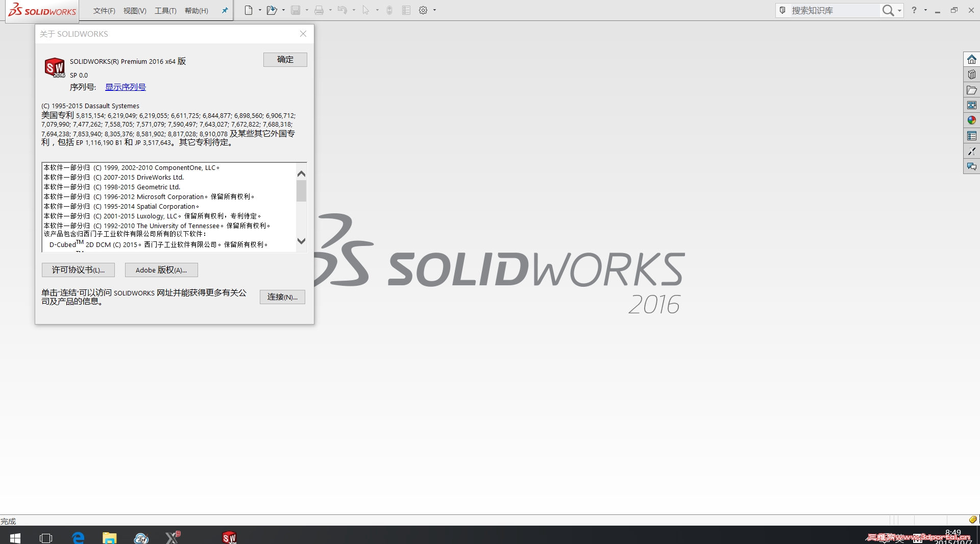
Task: Open the Appearances color ball tab
Action: (x=972, y=120)
